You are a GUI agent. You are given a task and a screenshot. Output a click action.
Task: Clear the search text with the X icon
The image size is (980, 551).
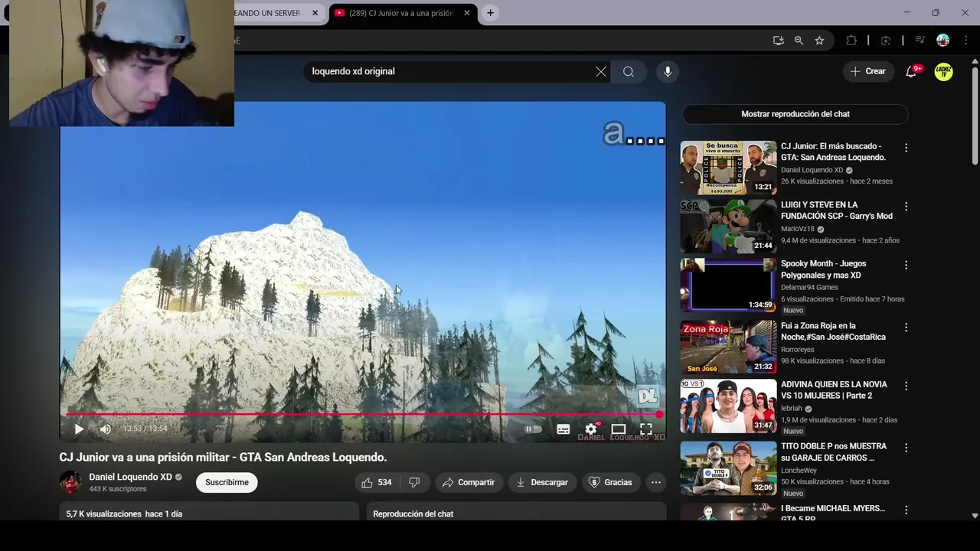[x=601, y=71]
